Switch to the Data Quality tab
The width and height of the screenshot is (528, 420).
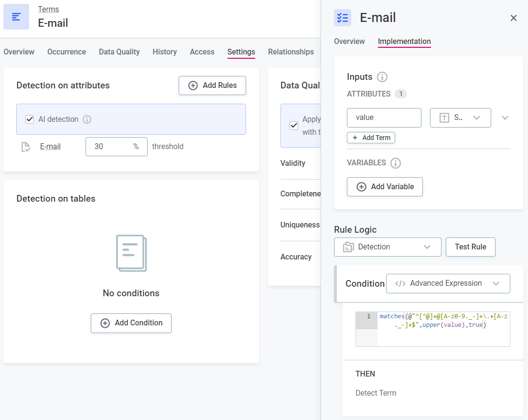point(119,52)
